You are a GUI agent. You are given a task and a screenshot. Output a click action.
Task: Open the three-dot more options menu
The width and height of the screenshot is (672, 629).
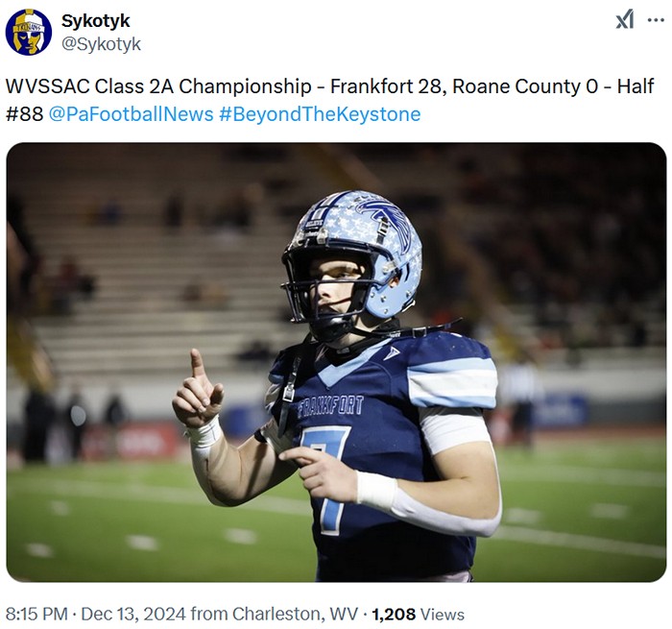point(656,20)
